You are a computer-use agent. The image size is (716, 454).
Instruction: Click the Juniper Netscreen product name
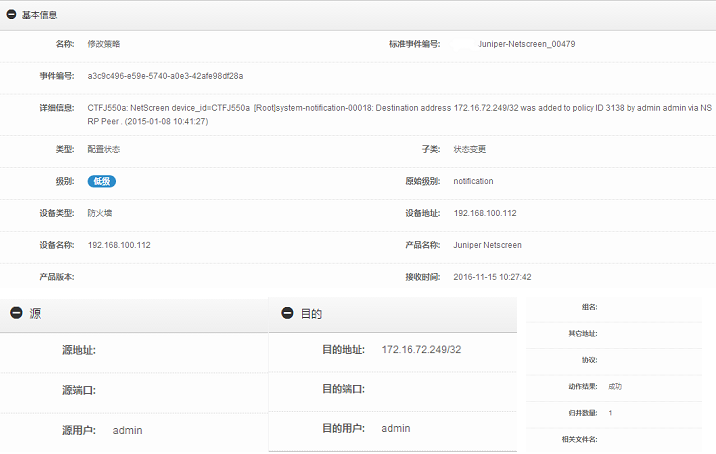click(487, 245)
